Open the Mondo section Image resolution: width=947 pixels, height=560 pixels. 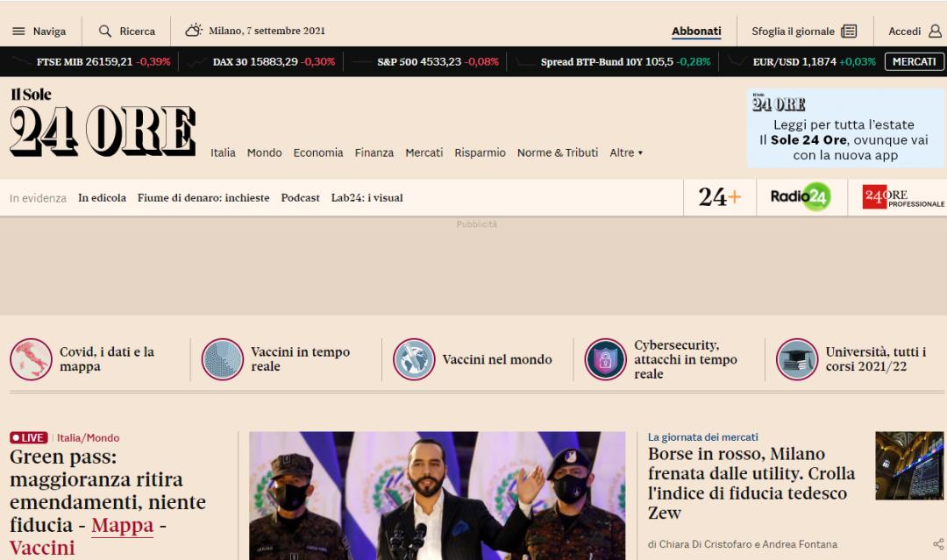265,152
